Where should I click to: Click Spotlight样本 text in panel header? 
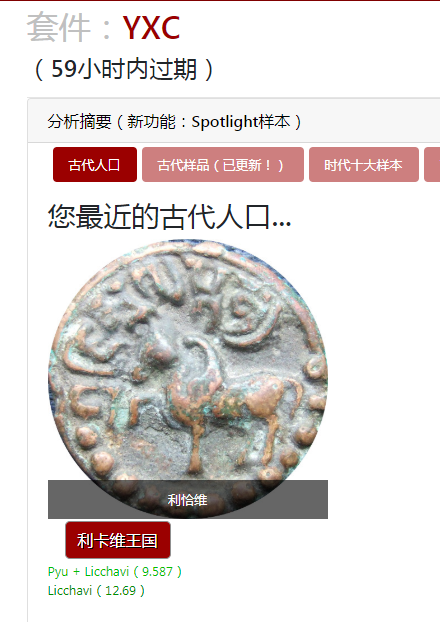coord(241,121)
